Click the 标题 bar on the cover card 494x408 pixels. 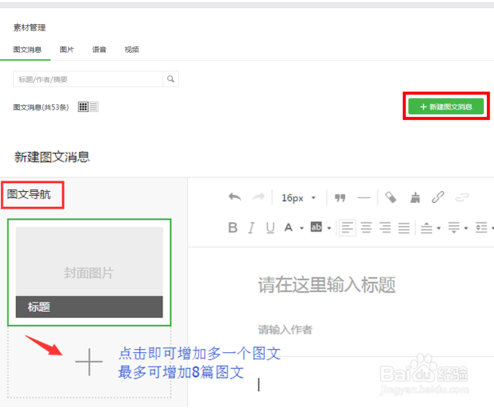coord(89,307)
